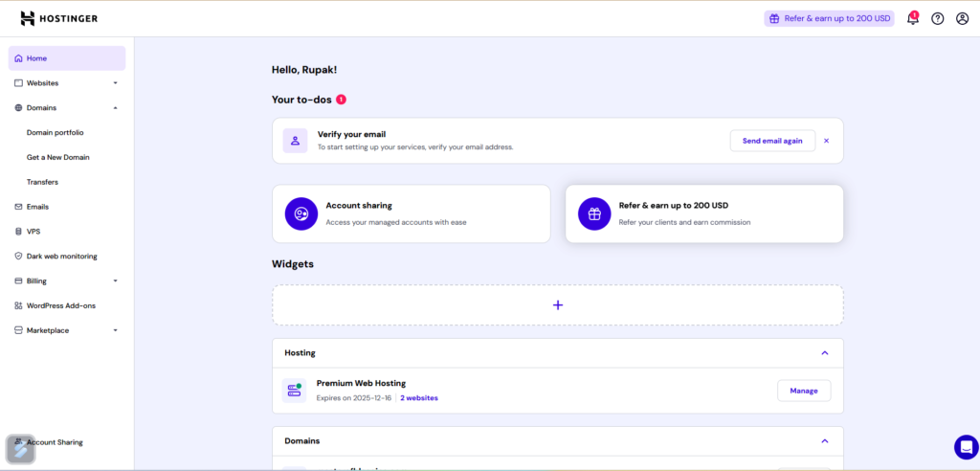Click Send email again
This screenshot has width=980, height=471.
pyautogui.click(x=772, y=141)
